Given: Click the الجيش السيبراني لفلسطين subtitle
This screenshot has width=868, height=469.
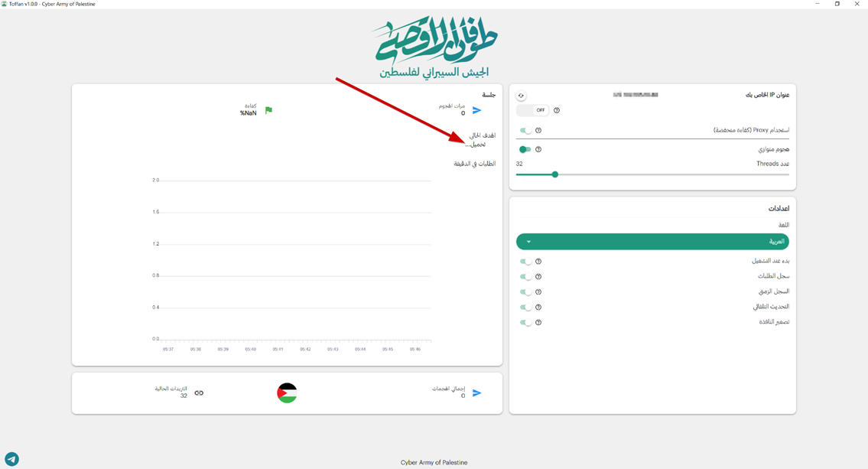Looking at the screenshot, I should click(434, 73).
